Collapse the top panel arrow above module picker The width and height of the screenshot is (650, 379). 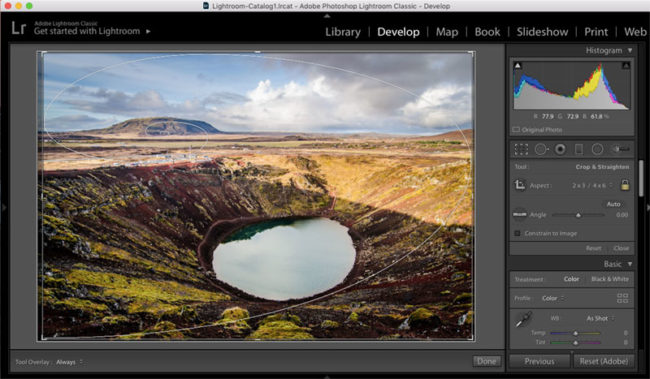pos(327,16)
